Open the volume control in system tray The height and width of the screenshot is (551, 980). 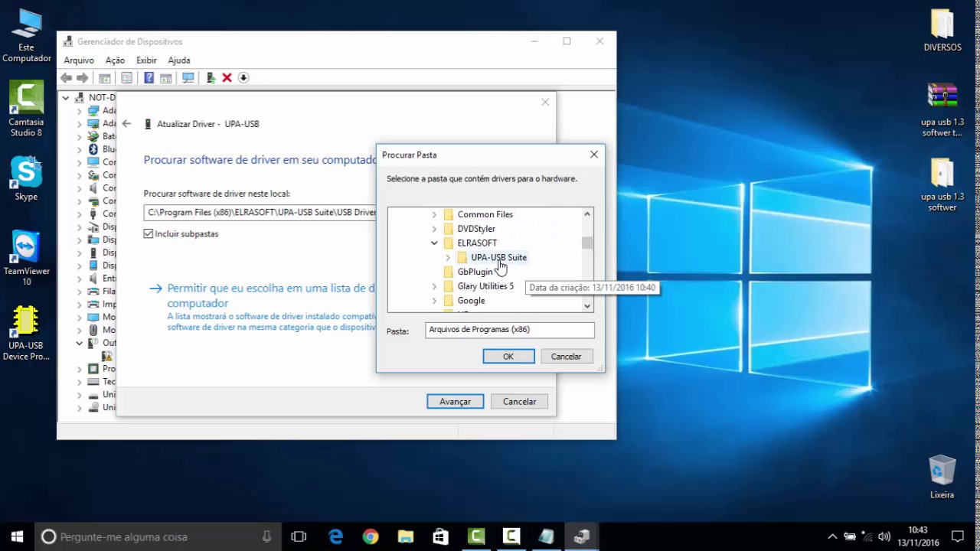pyautogui.click(x=884, y=536)
